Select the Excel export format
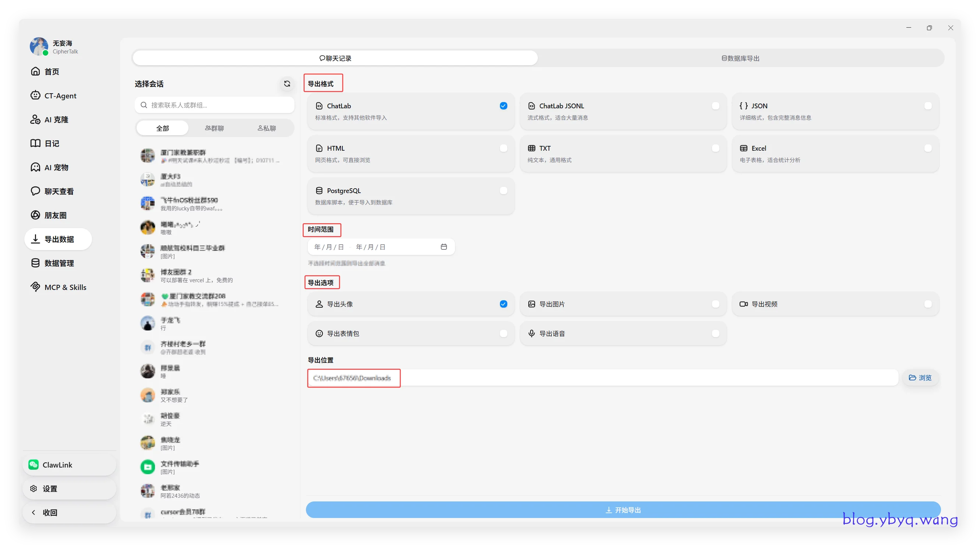 point(835,153)
